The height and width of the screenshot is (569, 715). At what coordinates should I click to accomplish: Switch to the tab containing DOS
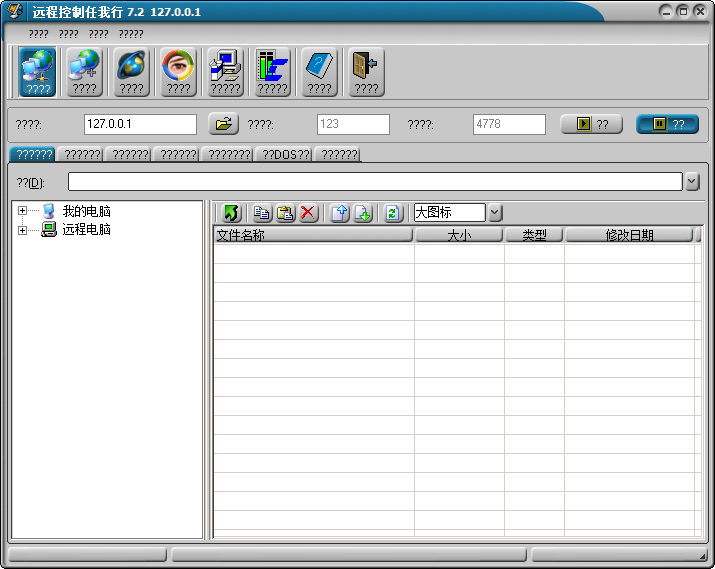click(x=285, y=155)
